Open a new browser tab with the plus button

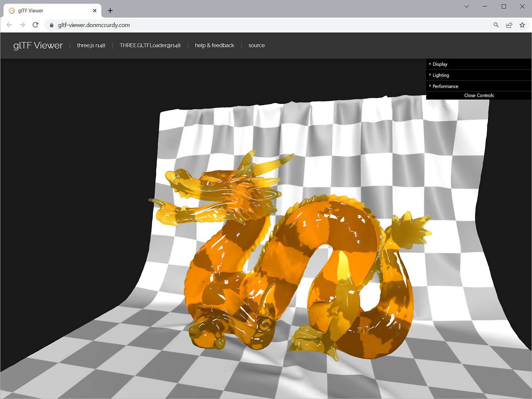click(110, 10)
